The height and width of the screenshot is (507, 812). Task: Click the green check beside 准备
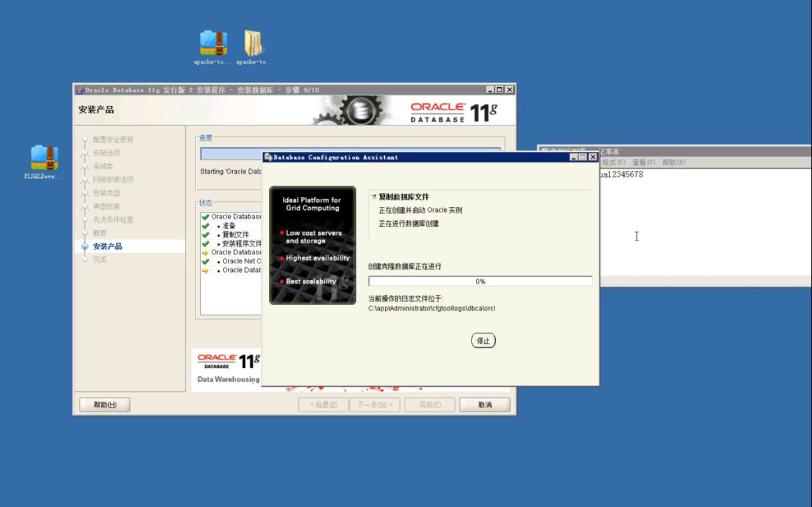pos(206,226)
